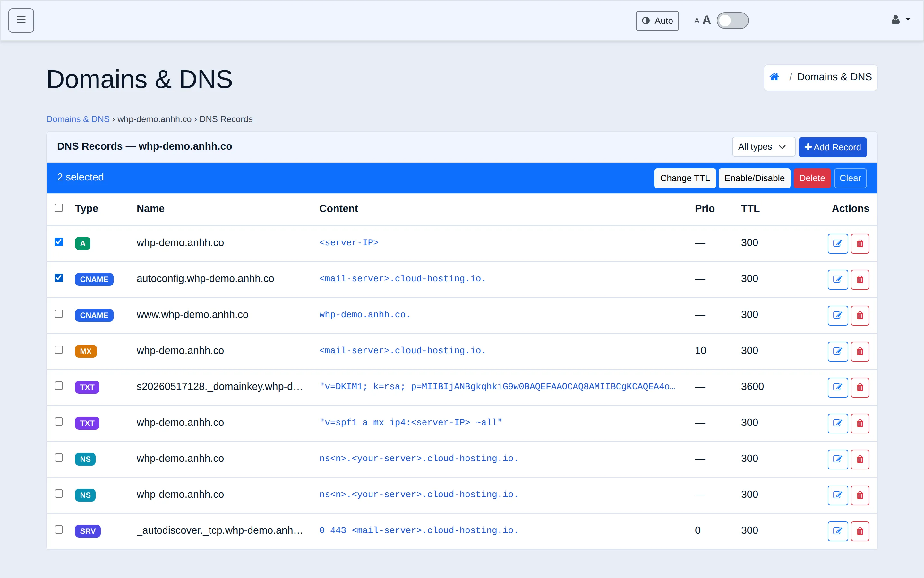This screenshot has height=578, width=924.
Task: Open the Auto theme mode selector
Action: tap(657, 21)
